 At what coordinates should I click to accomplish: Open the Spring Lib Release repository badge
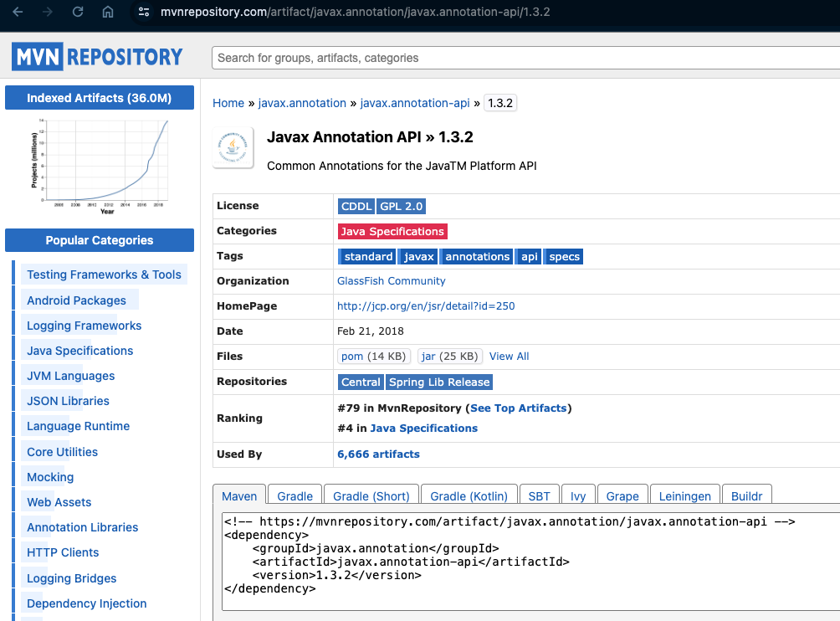tap(439, 382)
